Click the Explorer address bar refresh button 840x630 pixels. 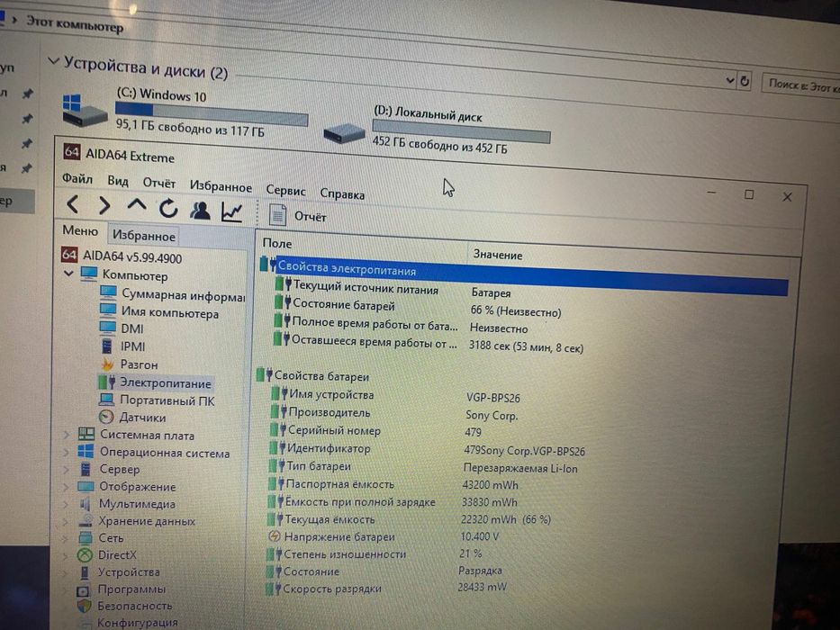click(x=744, y=80)
